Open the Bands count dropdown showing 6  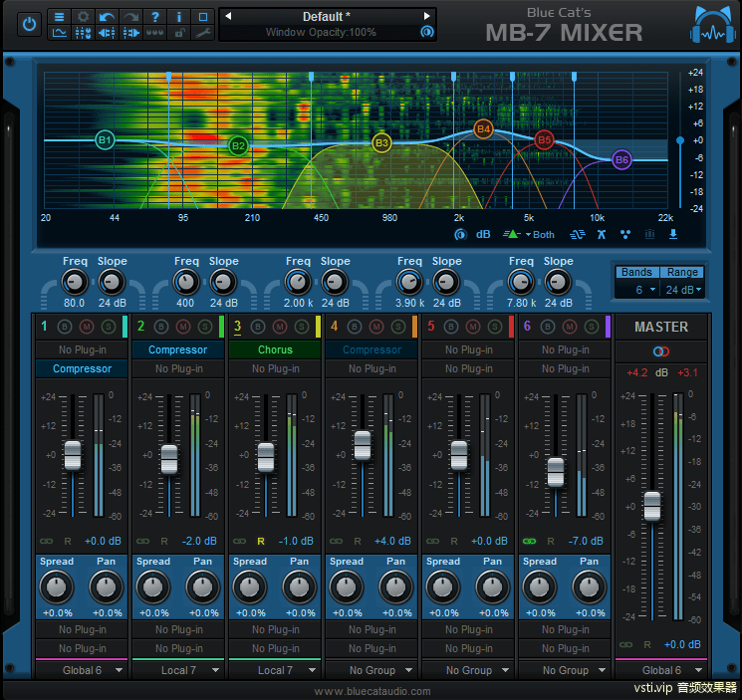click(645, 290)
